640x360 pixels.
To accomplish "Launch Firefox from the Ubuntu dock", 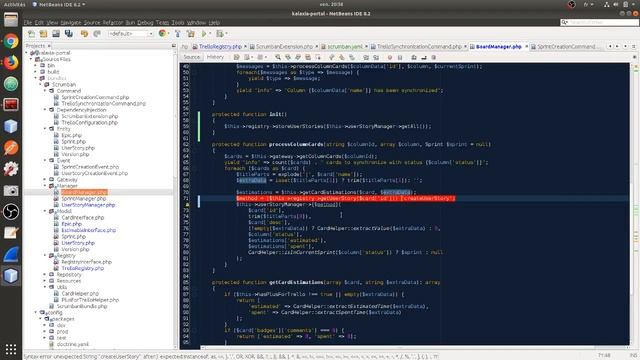I will 11,62.
